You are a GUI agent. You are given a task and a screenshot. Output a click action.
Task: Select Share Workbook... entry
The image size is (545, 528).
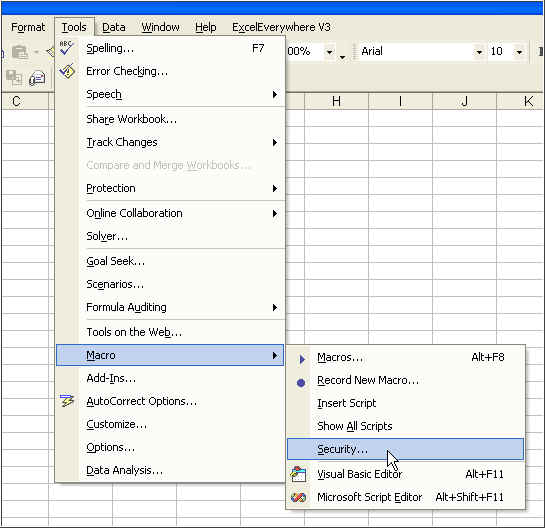pyautogui.click(x=170, y=119)
